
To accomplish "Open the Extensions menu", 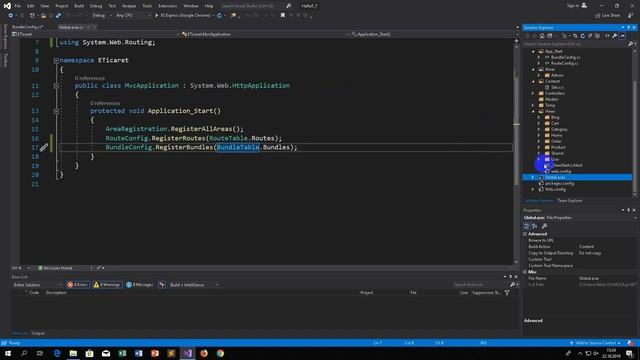I will 167,6.
